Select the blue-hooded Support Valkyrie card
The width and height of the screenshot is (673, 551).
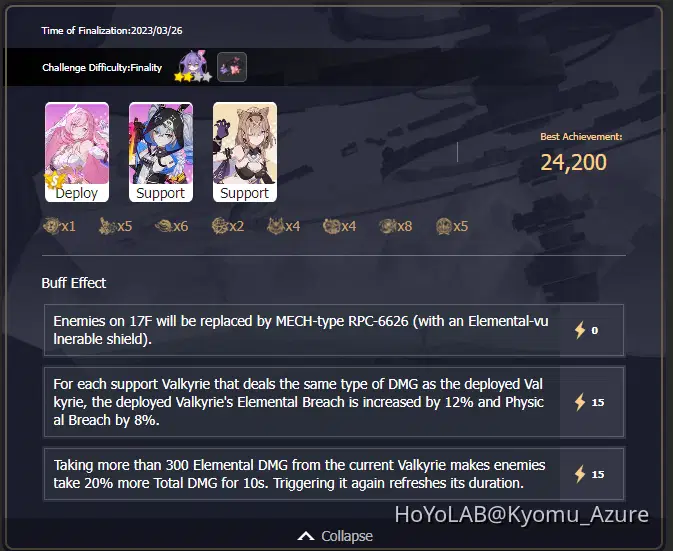click(x=161, y=152)
